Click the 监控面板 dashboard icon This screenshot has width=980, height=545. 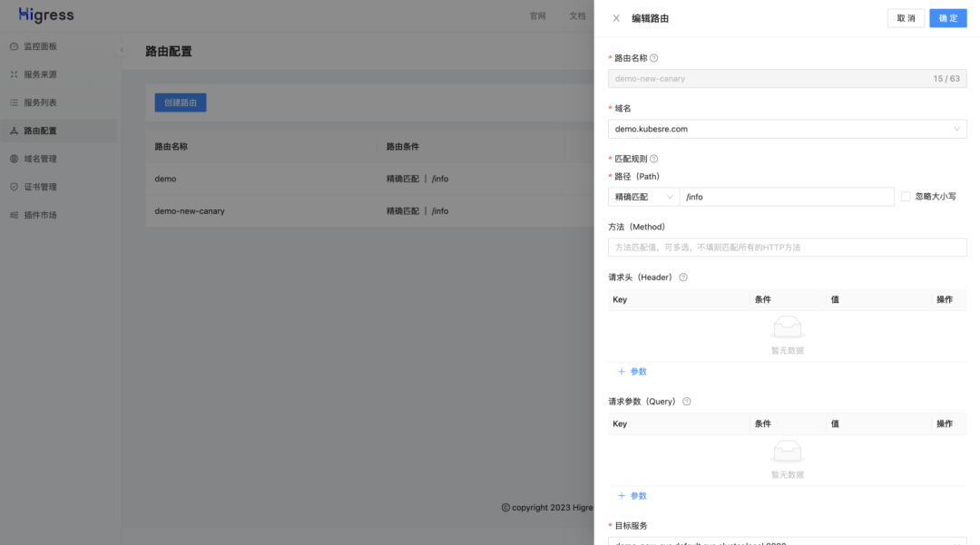point(14,46)
